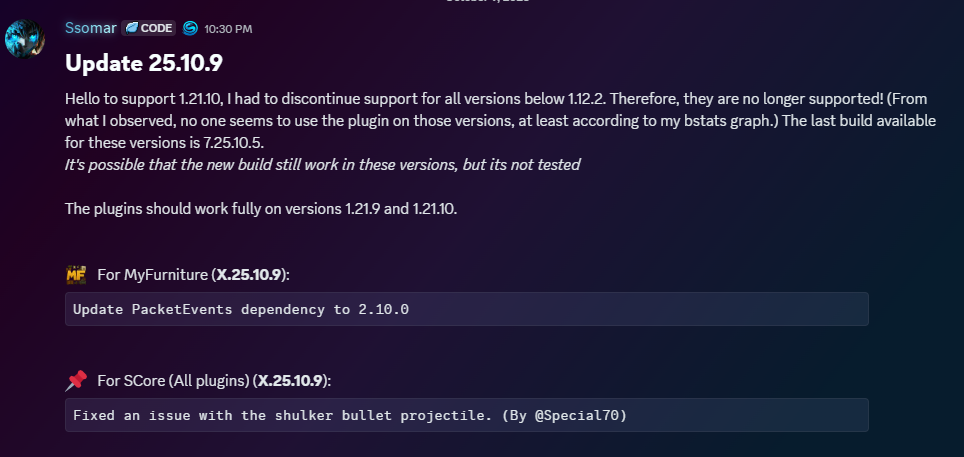Click the 'For MyFurniture' label text

point(153,274)
